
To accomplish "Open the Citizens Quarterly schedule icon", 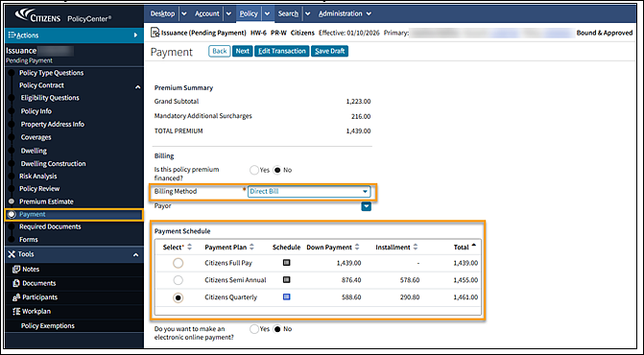I will pos(287,296).
